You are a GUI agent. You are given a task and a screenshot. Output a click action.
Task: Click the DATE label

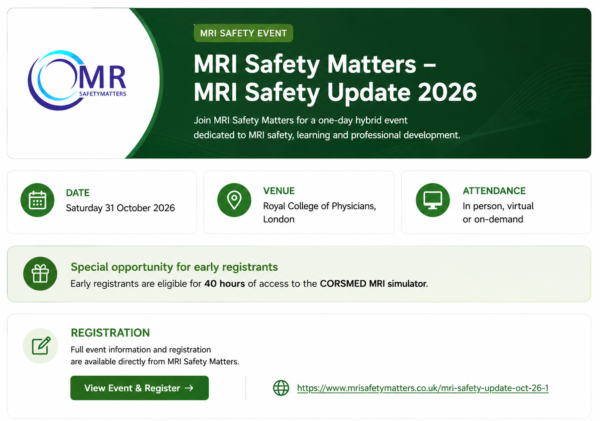point(78,193)
